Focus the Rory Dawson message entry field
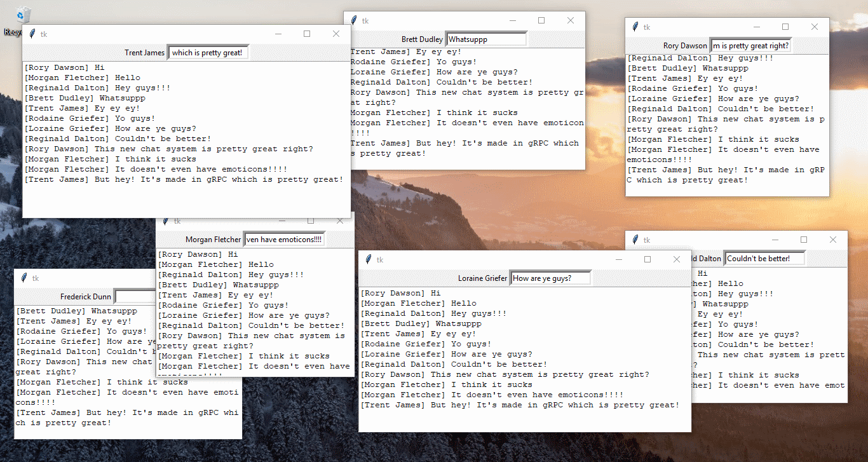868x462 pixels. coord(750,46)
